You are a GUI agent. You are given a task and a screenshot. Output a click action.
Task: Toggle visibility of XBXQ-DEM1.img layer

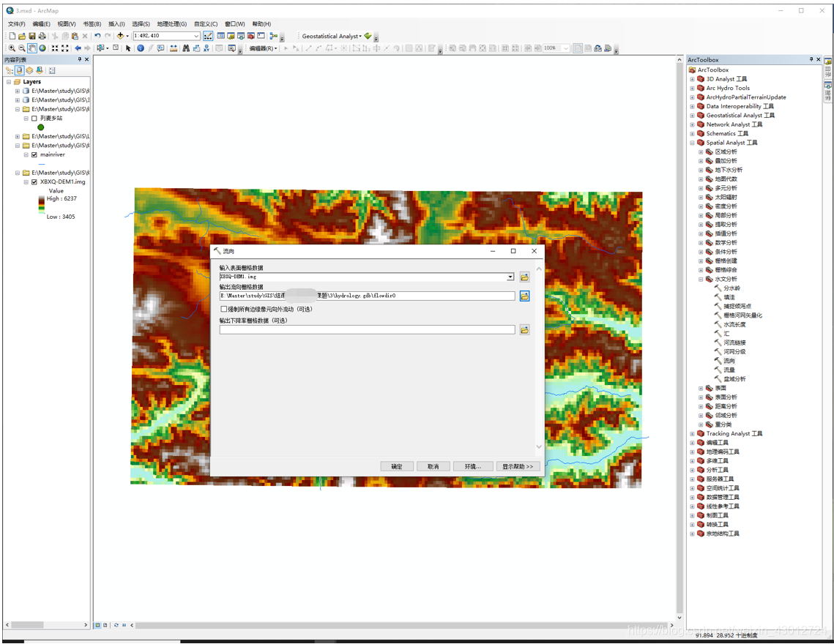click(x=34, y=182)
